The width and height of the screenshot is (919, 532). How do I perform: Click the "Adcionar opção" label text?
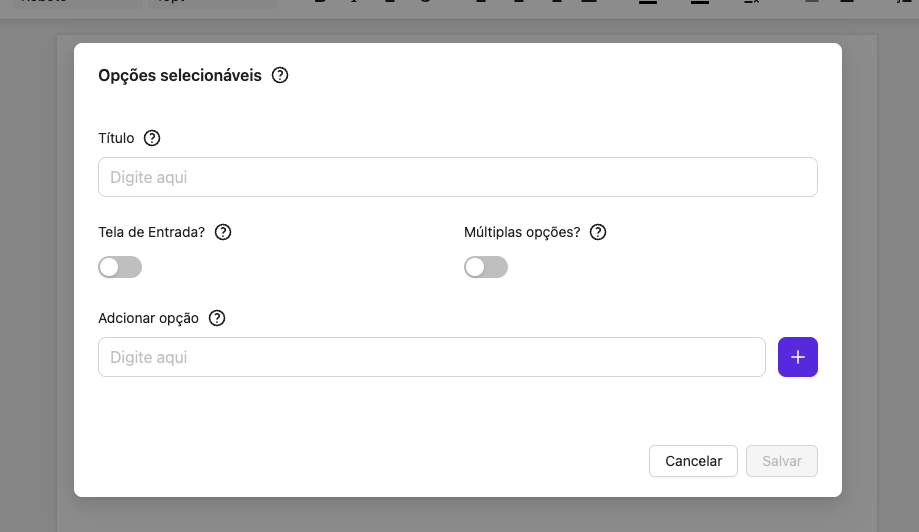tap(148, 318)
